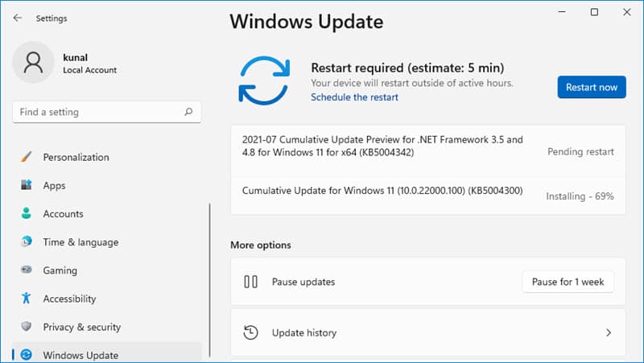Image resolution: width=644 pixels, height=363 pixels.
Task: Click the Restart now button
Action: pyautogui.click(x=592, y=87)
